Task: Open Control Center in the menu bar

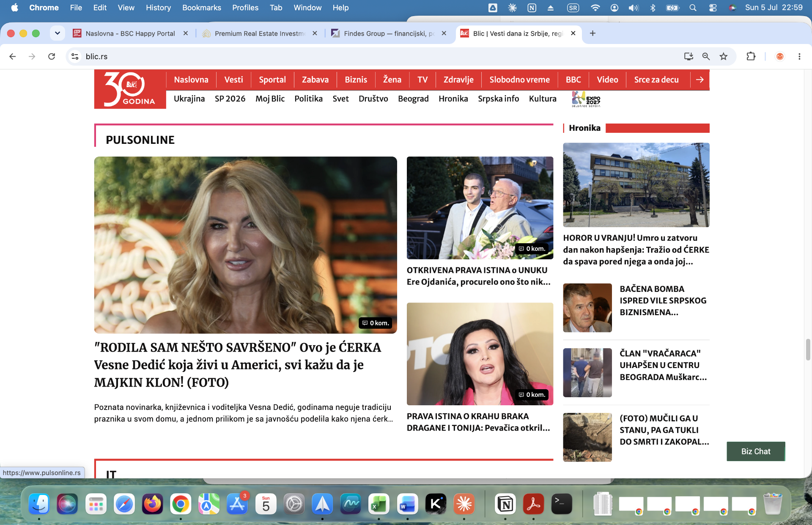Action: (713, 8)
